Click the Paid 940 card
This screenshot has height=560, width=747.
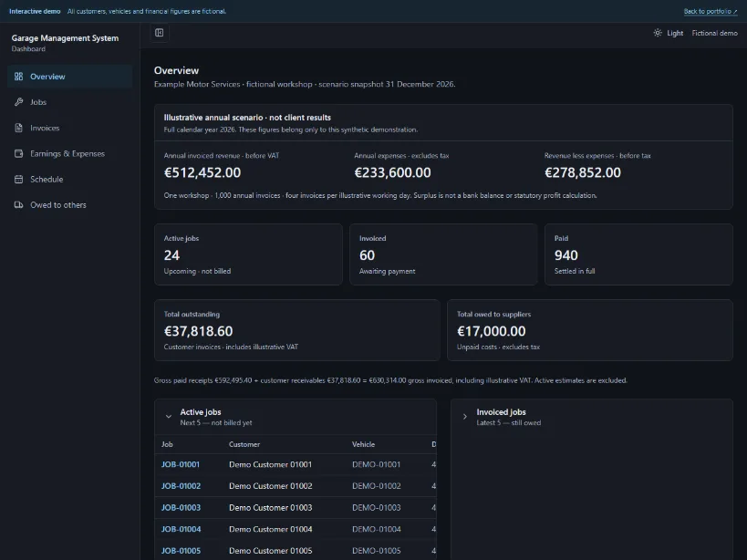[638, 254]
